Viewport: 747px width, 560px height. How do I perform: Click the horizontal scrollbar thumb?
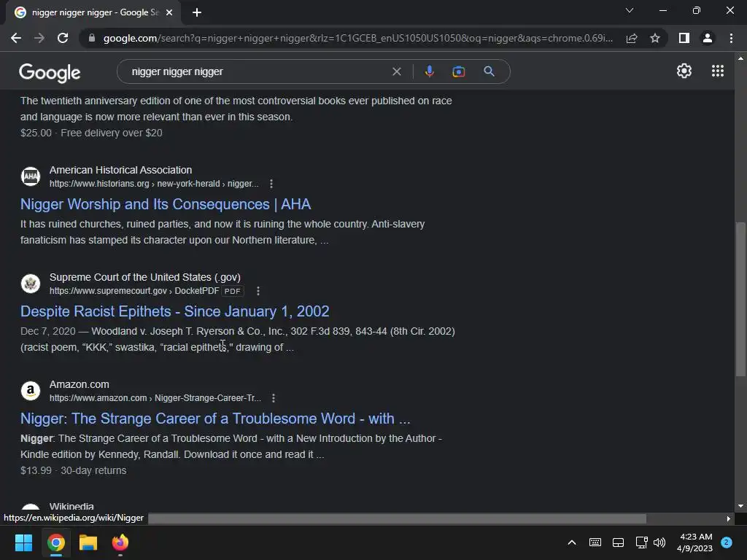(397, 518)
